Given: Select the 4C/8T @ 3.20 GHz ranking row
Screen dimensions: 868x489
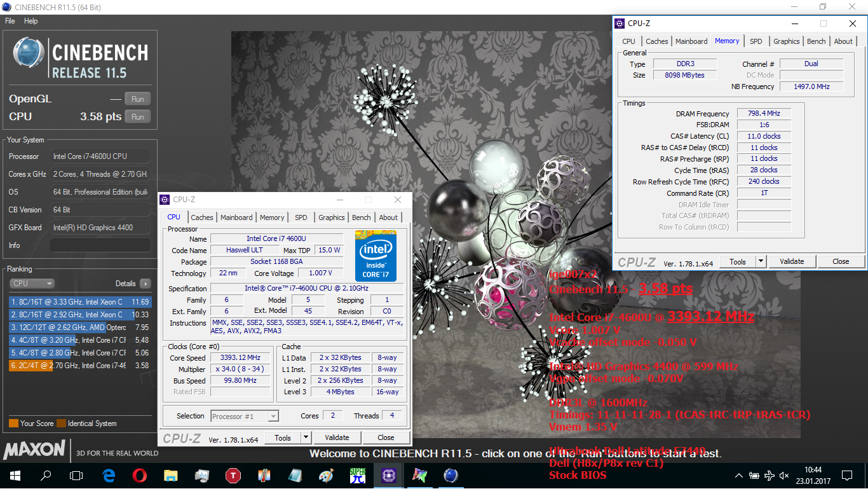Looking at the screenshot, I should point(80,340).
